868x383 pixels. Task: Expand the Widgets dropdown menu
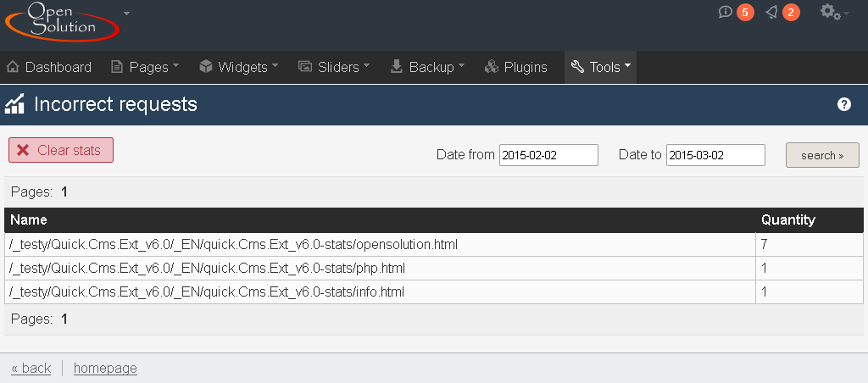239,67
